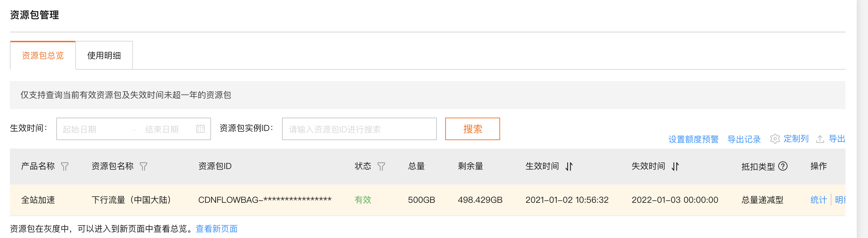Click 统计 in the operations column
The width and height of the screenshot is (868, 238).
tap(818, 200)
